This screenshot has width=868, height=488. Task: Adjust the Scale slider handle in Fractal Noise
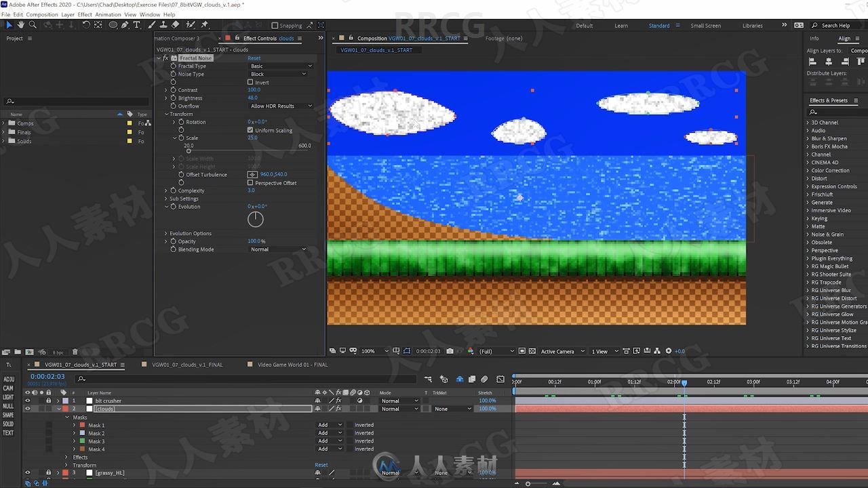click(x=189, y=151)
